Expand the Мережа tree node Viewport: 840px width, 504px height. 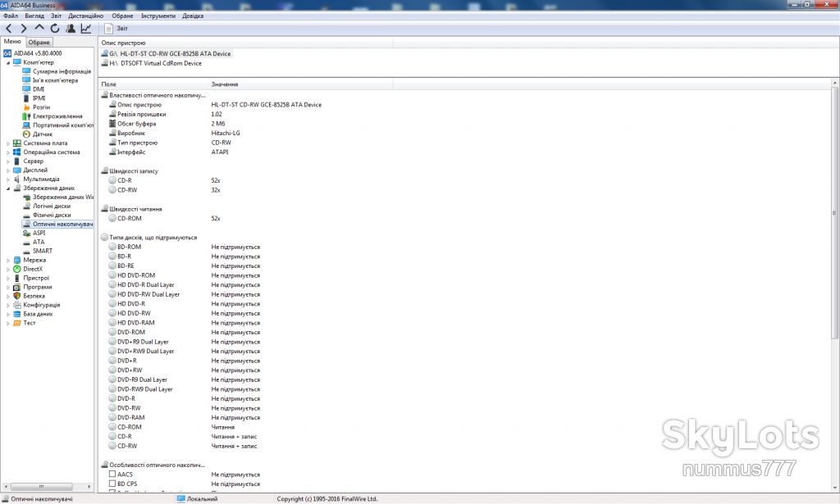point(8,260)
